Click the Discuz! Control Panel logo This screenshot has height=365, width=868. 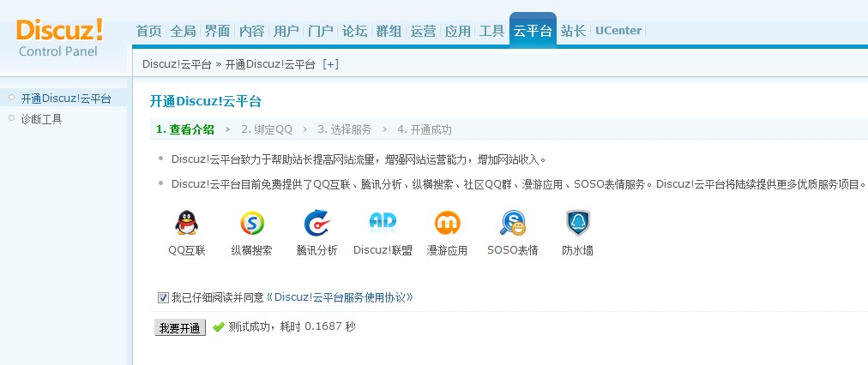coord(59,38)
